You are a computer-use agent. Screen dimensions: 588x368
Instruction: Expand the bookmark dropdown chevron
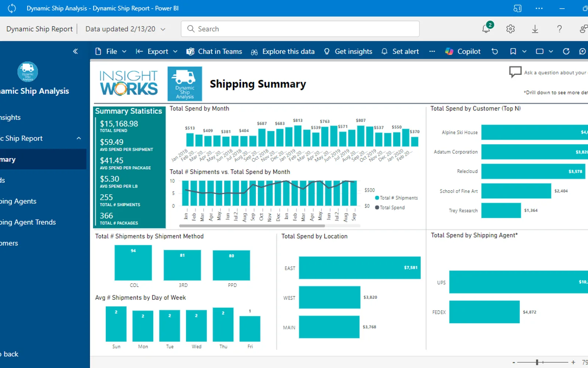[524, 52]
